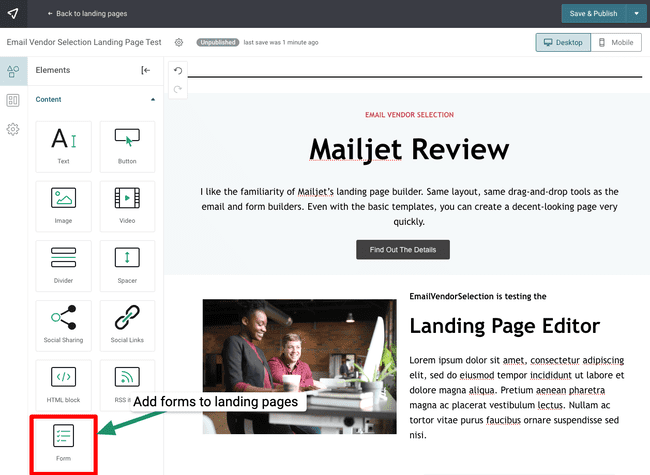650x475 pixels.
Task: Select the Image element
Action: click(63, 206)
